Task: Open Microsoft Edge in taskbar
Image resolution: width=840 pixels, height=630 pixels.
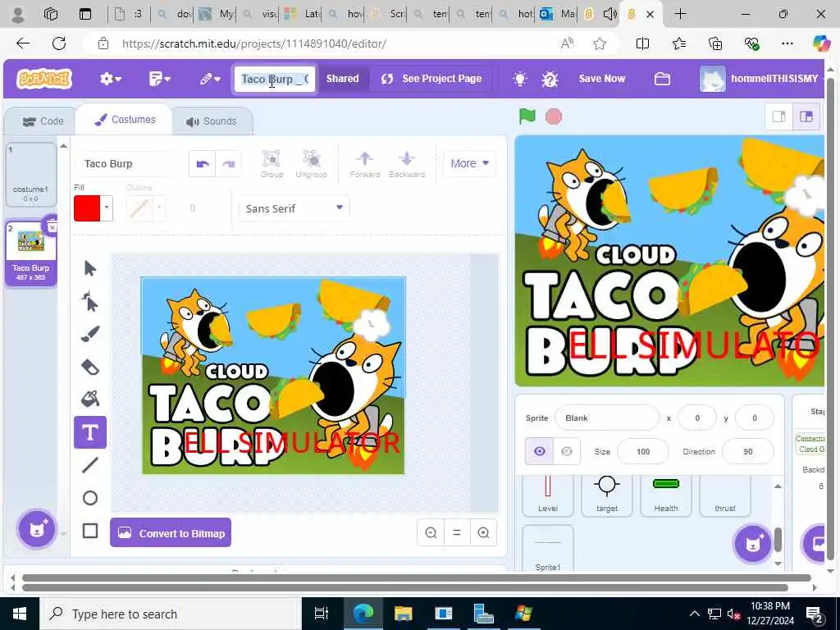Action: click(363, 614)
